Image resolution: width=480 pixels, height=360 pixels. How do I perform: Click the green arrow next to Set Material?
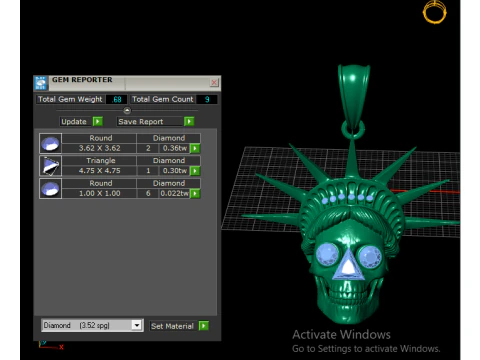pos(204,326)
